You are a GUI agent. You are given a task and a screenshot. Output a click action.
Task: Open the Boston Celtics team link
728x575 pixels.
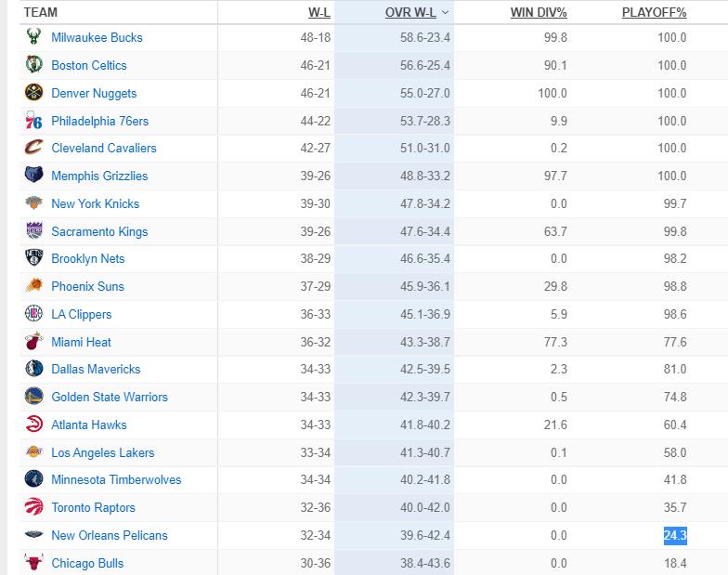click(89, 65)
